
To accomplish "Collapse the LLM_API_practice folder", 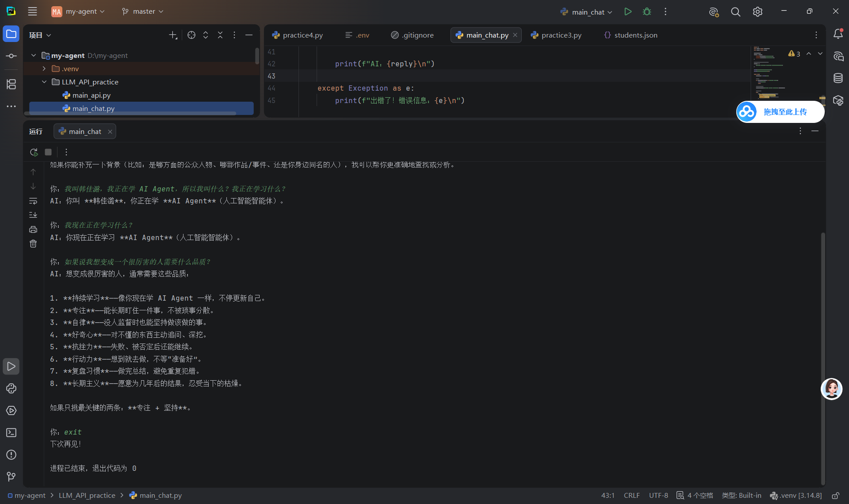I will pos(44,82).
